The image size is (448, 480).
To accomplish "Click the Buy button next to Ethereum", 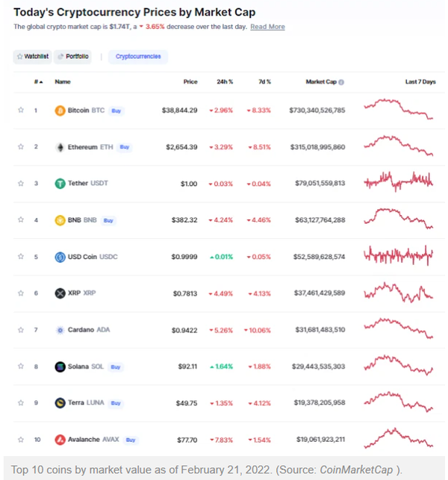I will tap(125, 147).
